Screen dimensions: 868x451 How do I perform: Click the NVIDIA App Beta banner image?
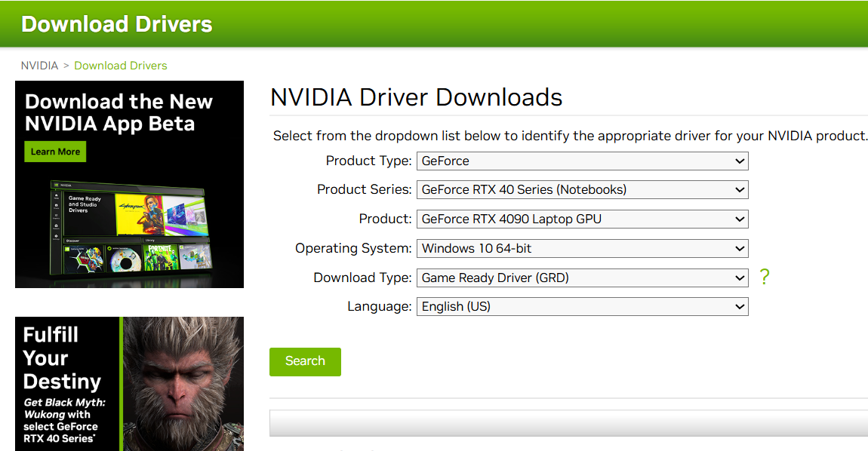(129, 184)
